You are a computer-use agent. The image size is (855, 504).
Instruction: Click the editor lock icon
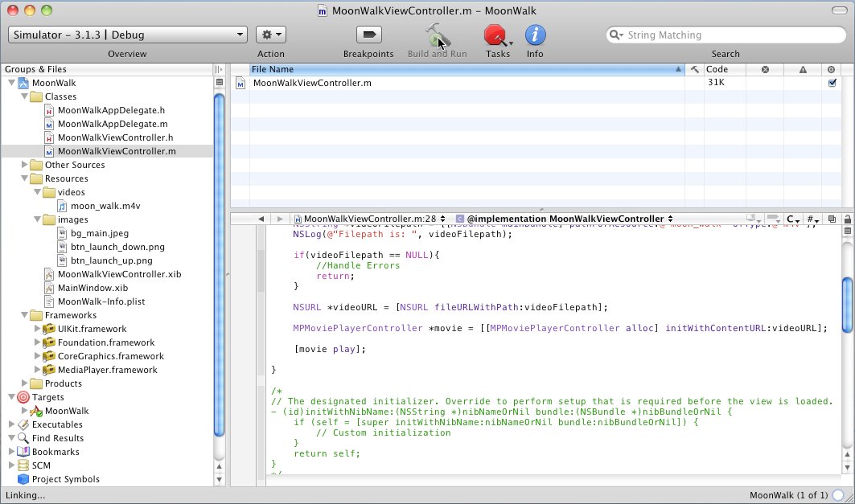coord(848,219)
